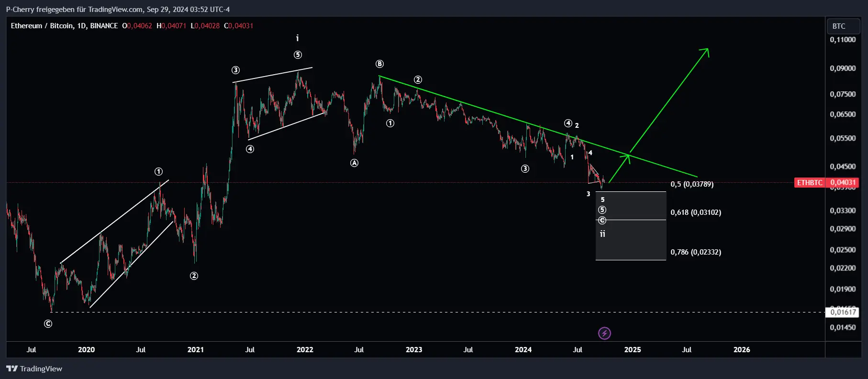
Task: Click the 0,01900 price axis value
Action: pyautogui.click(x=843, y=289)
